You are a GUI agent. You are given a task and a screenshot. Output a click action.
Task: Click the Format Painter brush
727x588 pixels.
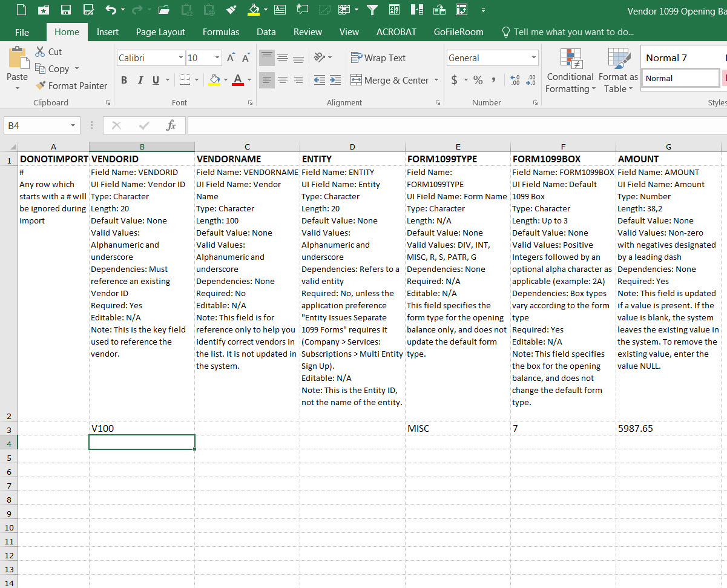pyautogui.click(x=71, y=86)
